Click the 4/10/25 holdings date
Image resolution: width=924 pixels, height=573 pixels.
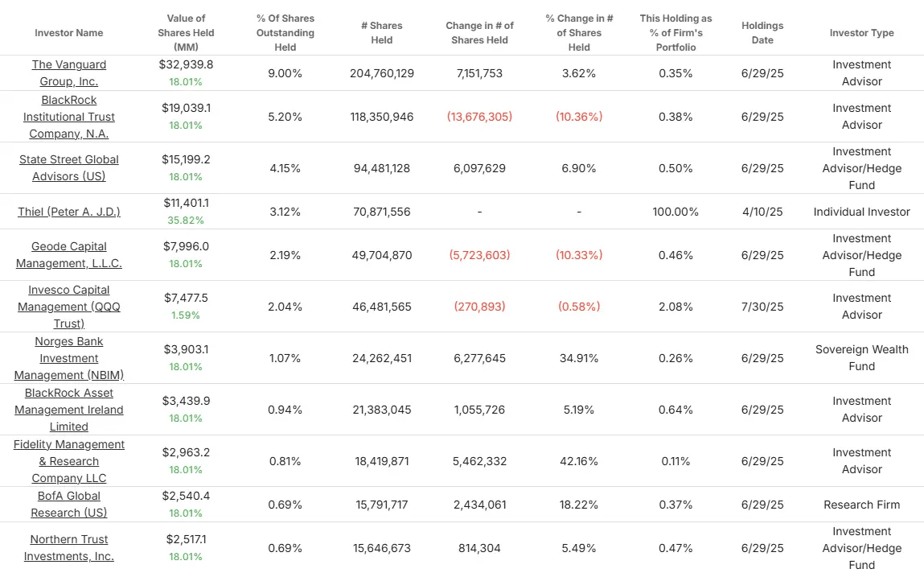pos(762,212)
